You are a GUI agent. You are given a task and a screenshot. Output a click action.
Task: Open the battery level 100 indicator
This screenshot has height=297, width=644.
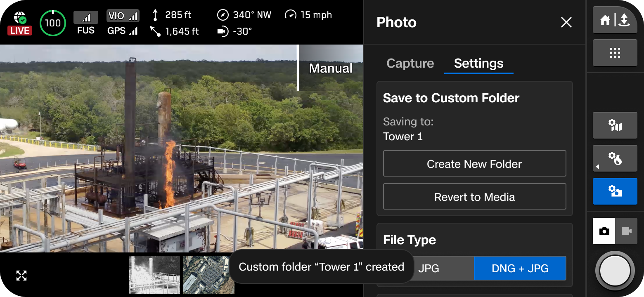(x=53, y=23)
